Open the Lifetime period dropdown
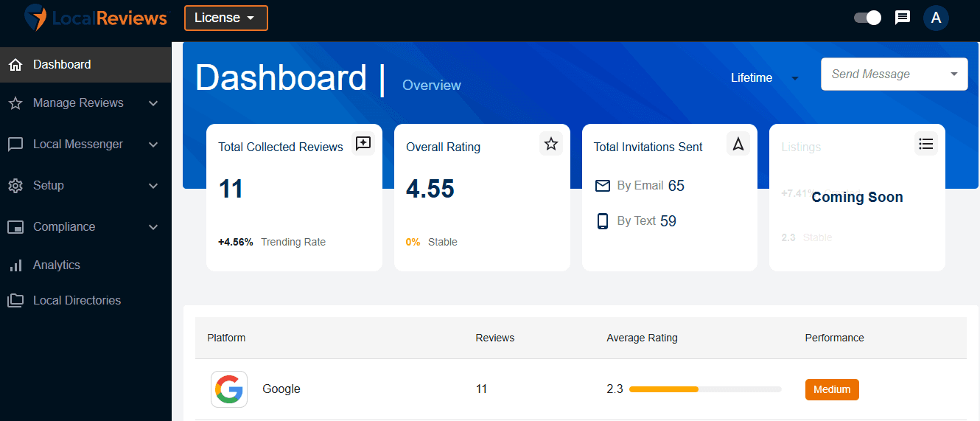Viewport: 980px width, 421px height. click(765, 77)
